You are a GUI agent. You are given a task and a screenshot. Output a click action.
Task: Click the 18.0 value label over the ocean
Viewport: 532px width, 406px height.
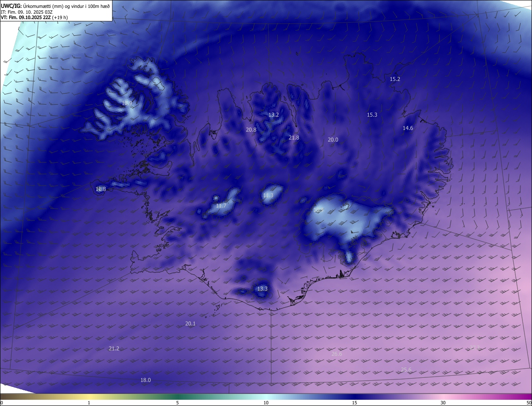point(145,380)
